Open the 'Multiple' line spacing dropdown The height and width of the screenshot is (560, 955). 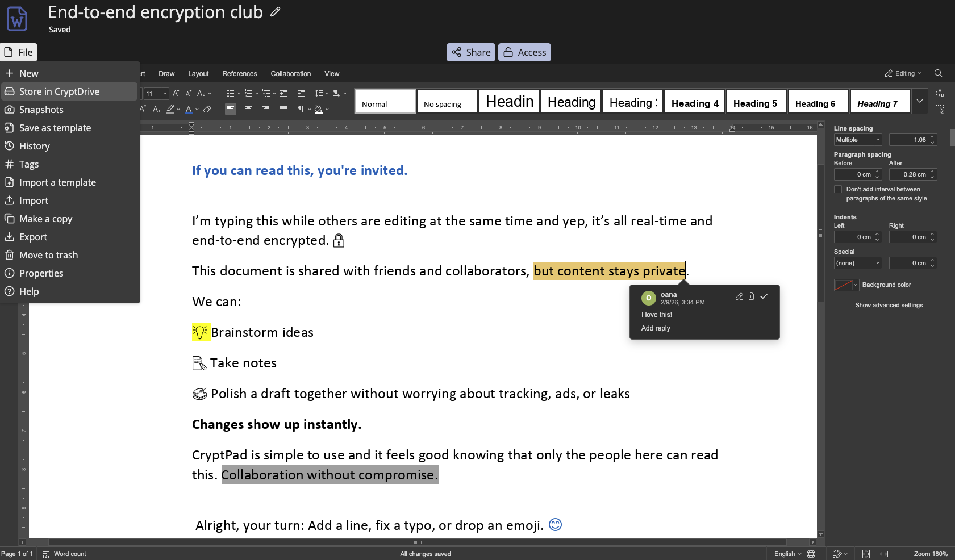(x=857, y=139)
